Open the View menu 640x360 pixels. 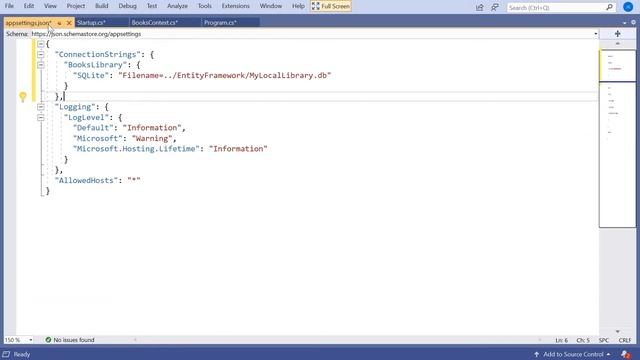pos(50,6)
